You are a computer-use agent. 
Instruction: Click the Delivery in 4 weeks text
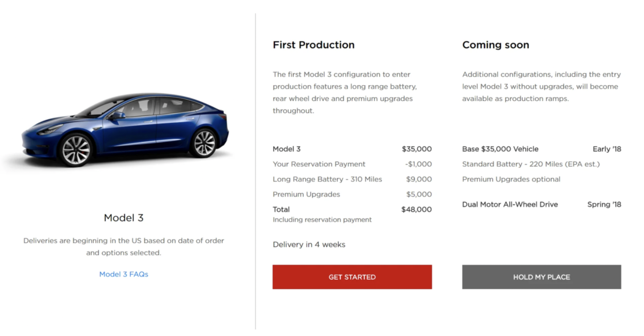309,244
